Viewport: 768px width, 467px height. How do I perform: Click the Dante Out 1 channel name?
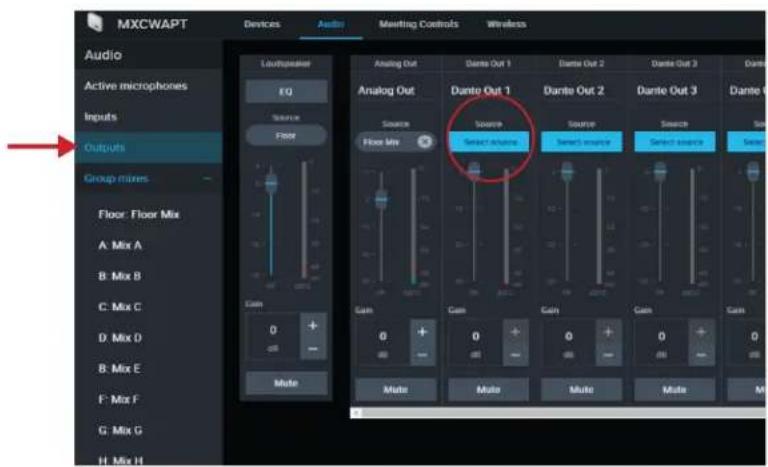[480, 91]
